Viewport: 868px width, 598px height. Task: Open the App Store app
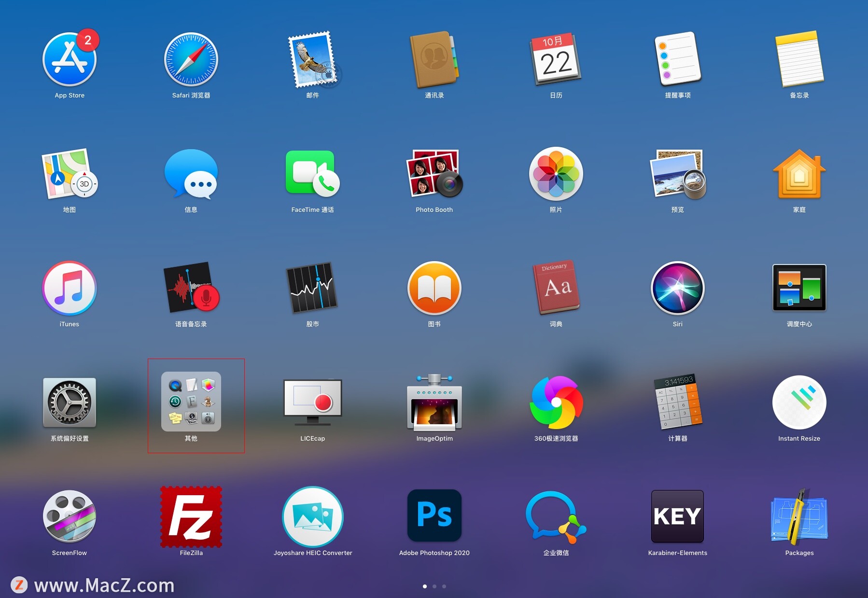click(70, 59)
